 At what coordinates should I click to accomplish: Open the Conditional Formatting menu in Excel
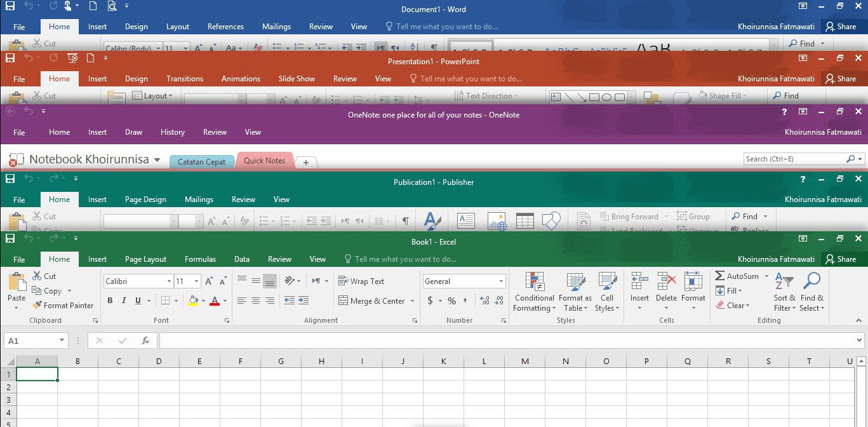(x=535, y=292)
